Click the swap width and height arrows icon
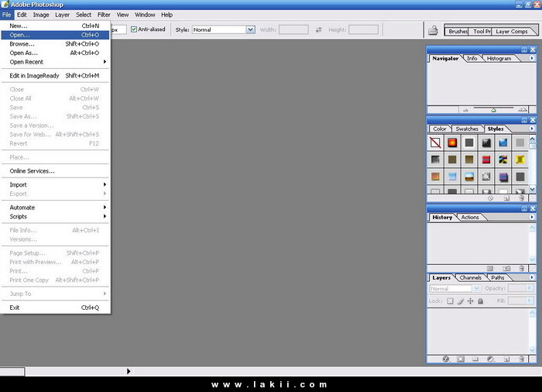This screenshot has width=542, height=392. 318,30
